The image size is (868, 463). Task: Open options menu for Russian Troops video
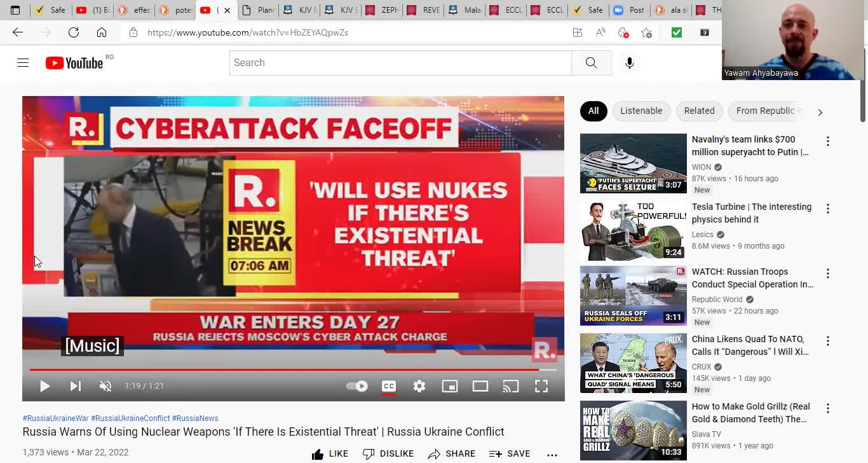tap(827, 273)
